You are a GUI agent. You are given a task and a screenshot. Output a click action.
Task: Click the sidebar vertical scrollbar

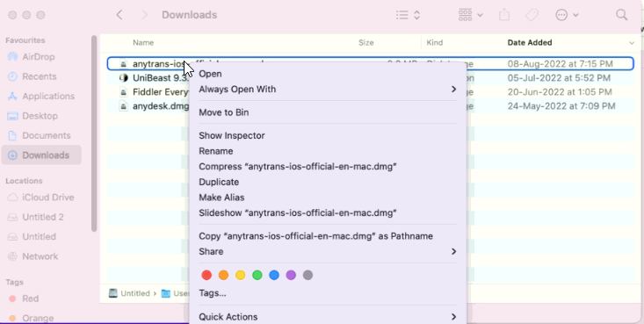coord(94,133)
